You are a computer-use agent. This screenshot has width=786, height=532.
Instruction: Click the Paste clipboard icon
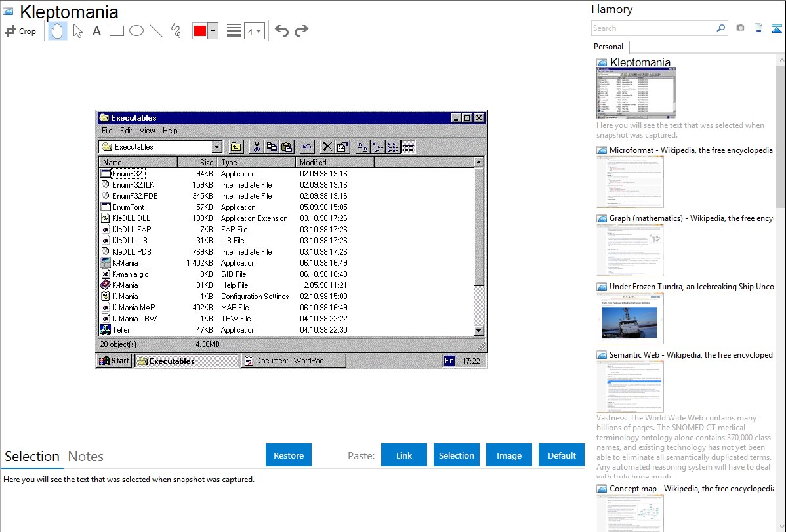(286, 147)
